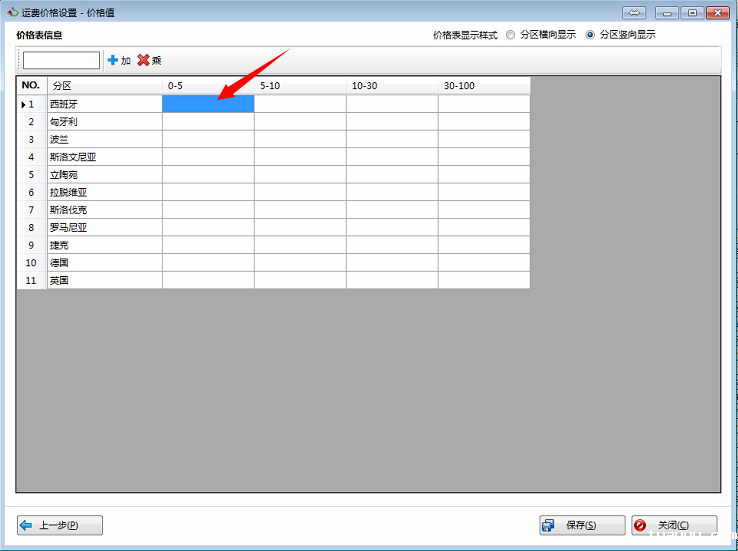
Task: Click the 分区 column header
Action: point(104,86)
